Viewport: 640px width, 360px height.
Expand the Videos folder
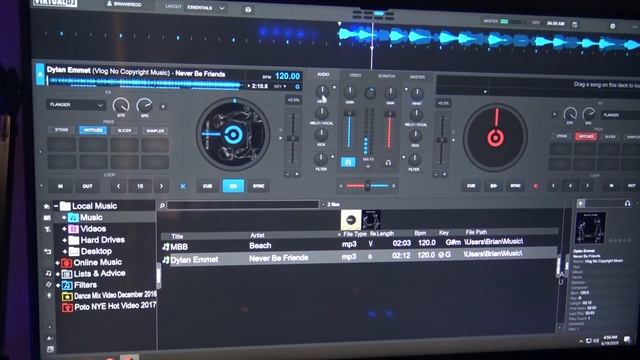tap(64, 229)
